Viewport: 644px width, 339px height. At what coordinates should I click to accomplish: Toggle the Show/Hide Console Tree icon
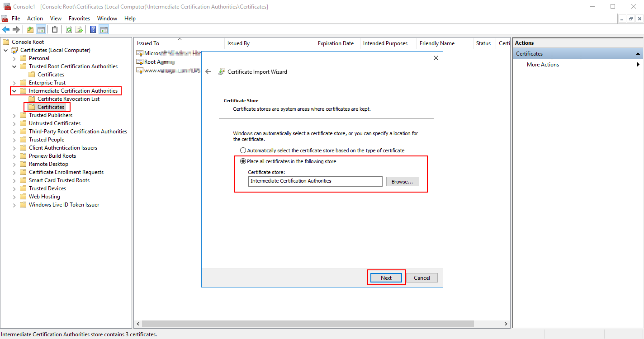pyautogui.click(x=41, y=29)
